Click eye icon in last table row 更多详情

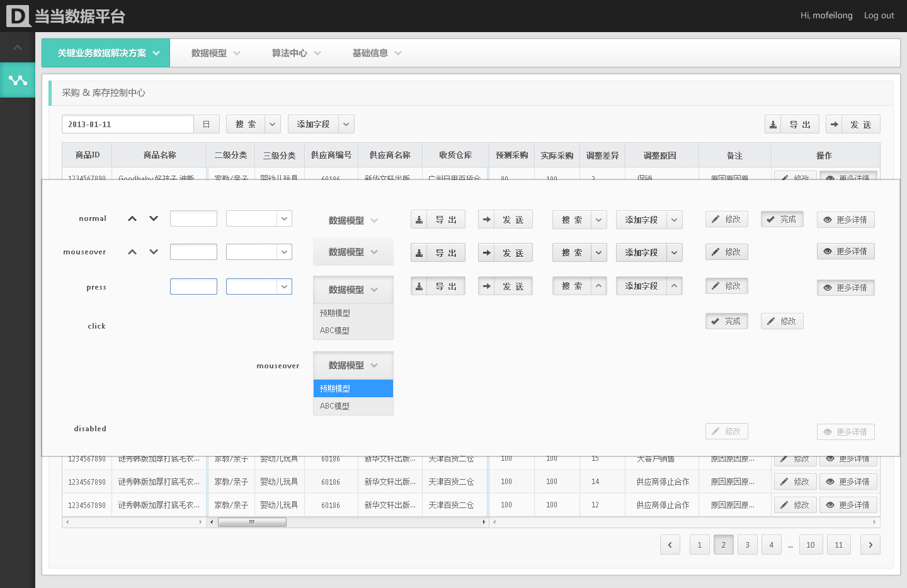coord(830,505)
